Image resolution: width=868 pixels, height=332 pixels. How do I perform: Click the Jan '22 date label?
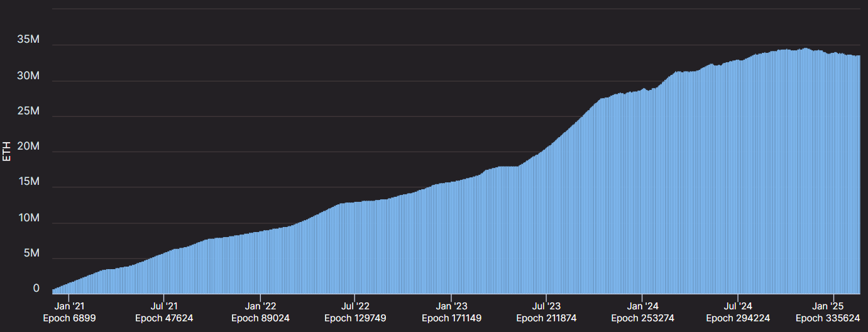(260, 306)
